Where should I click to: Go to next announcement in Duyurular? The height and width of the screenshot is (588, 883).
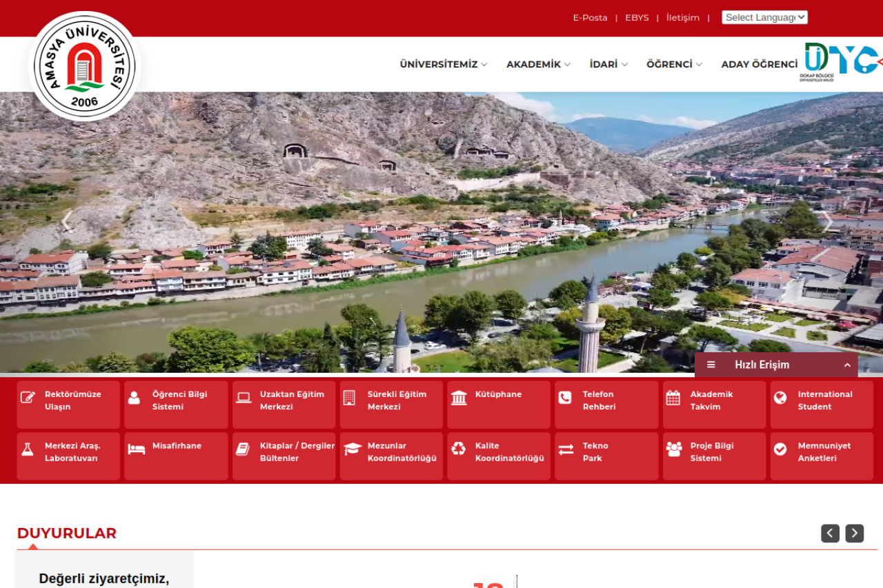854,533
